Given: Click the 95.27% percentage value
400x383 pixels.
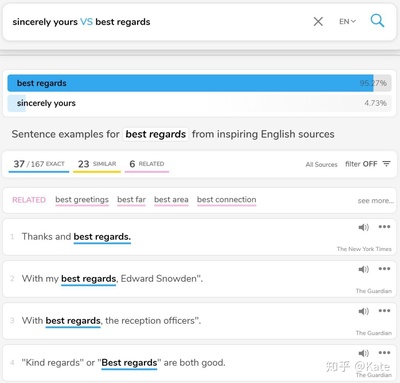Looking at the screenshot, I should point(373,83).
